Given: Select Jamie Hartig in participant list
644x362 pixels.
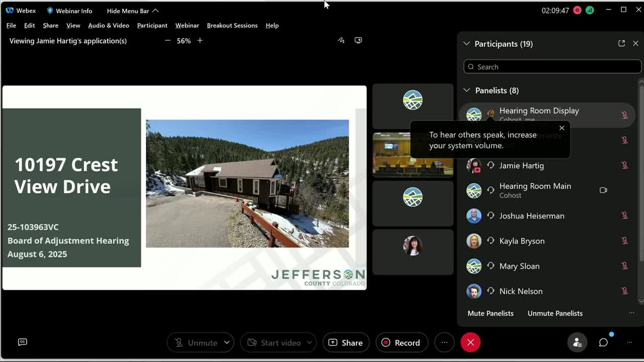Looking at the screenshot, I should [x=521, y=165].
